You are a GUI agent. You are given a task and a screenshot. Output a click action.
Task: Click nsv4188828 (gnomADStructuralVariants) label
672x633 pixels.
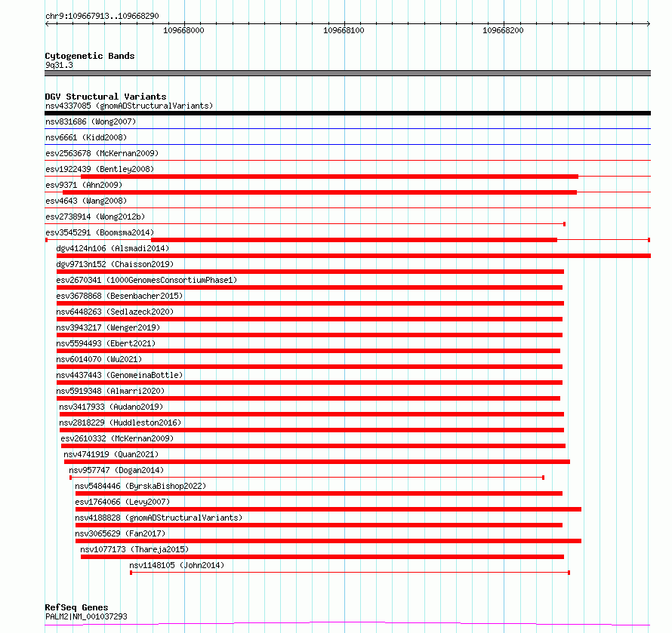pyautogui.click(x=159, y=518)
